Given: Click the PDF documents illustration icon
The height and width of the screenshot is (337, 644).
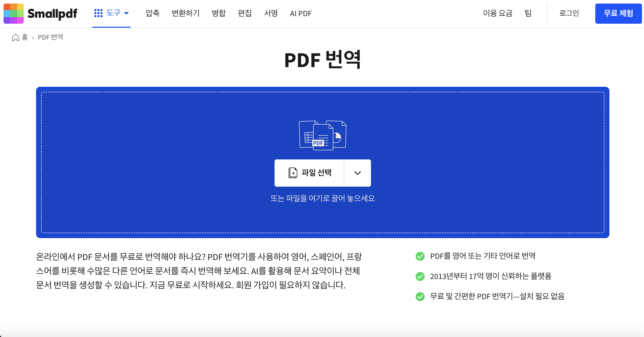Looking at the screenshot, I should [x=323, y=135].
